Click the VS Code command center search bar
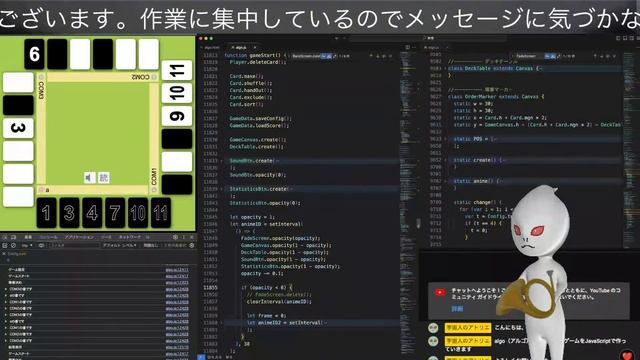 427,38
